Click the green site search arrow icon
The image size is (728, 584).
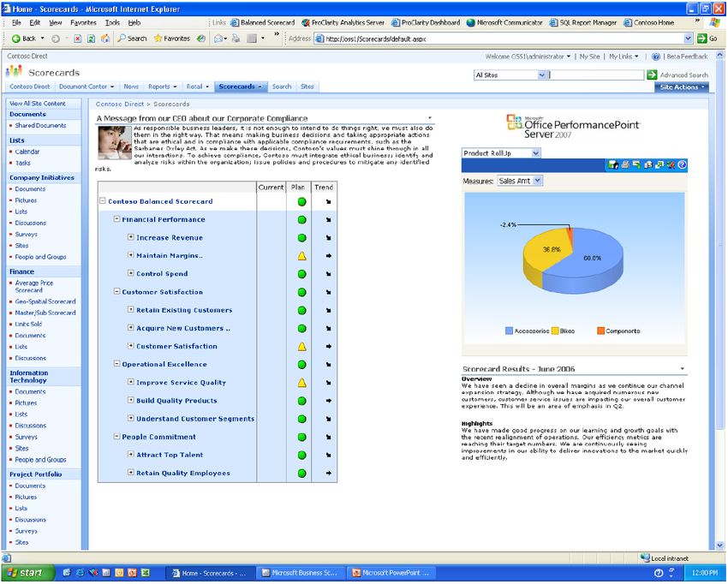pos(652,74)
